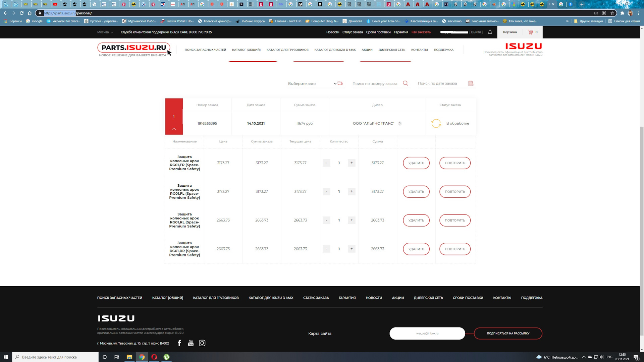Open Корзина link in top bar
Viewport: 644px width, 362px height.
[x=510, y=32]
